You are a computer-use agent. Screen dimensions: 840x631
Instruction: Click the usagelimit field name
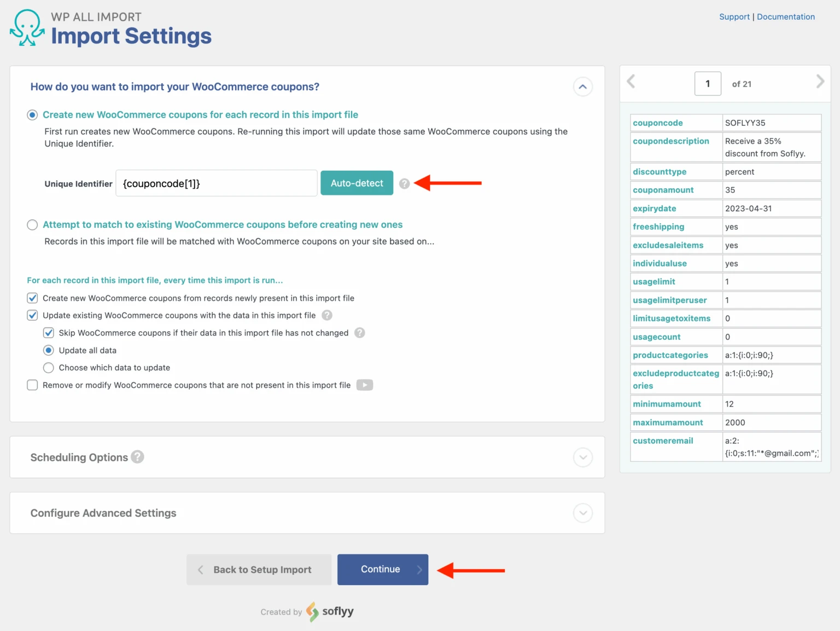click(x=654, y=282)
